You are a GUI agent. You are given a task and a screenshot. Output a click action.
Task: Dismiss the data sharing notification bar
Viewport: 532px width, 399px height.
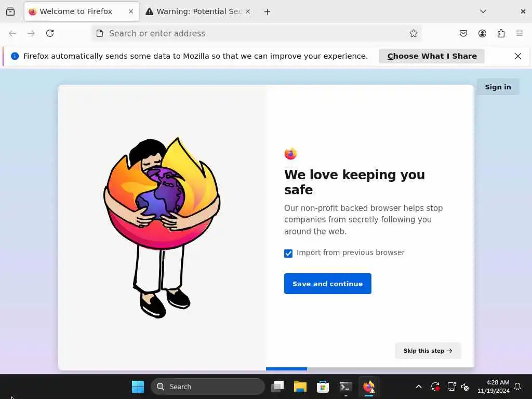click(x=518, y=56)
